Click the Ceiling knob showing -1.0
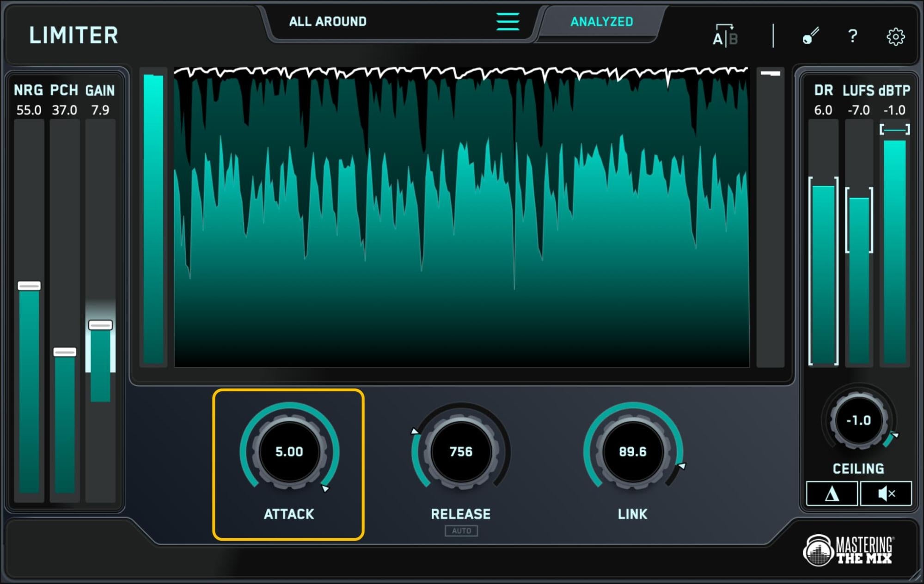The height and width of the screenshot is (584, 924). 859,420
